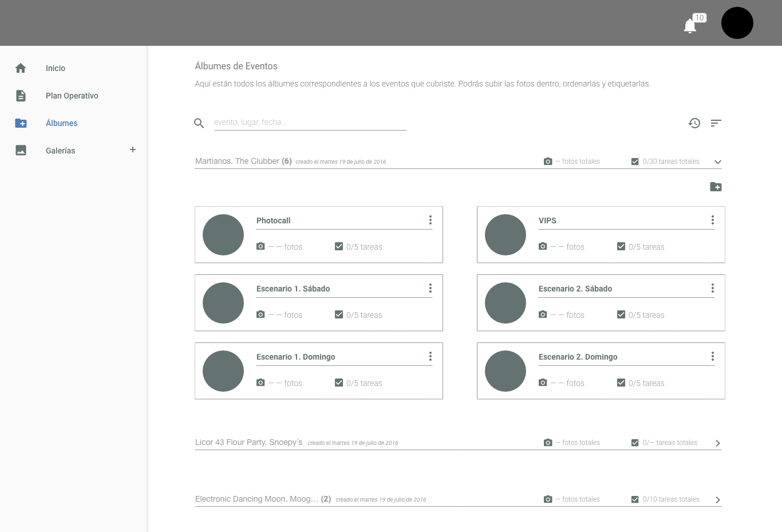Screen dimensions: 782x532
Task: Click camera icon in Escenario 2. Sábado card
Action: coord(543,314)
